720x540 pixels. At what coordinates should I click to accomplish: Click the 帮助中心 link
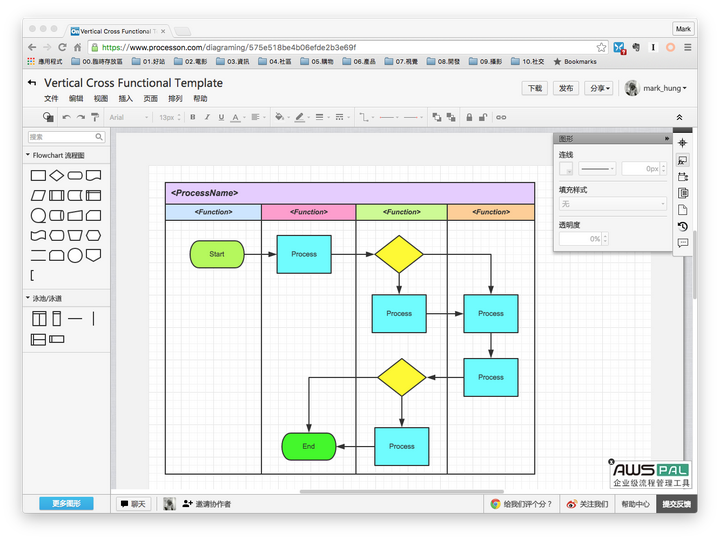pos(636,504)
